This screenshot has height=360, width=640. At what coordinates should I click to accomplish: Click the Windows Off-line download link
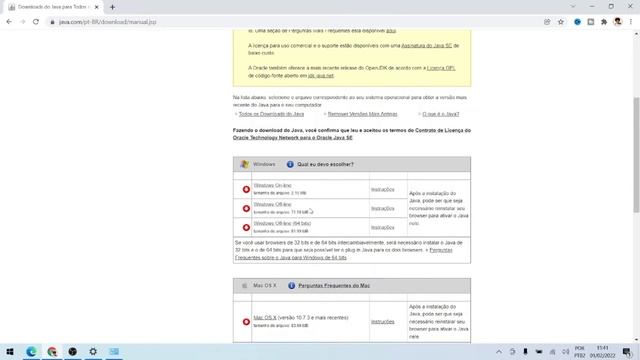[x=272, y=204]
